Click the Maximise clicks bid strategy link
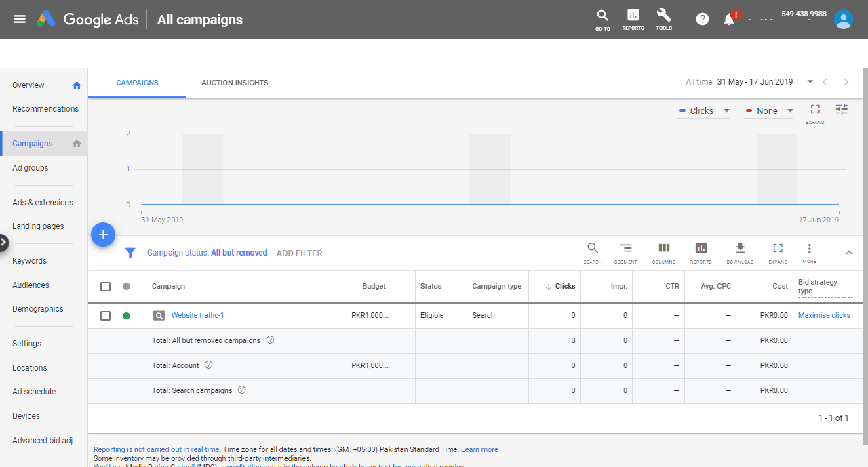 pos(824,316)
